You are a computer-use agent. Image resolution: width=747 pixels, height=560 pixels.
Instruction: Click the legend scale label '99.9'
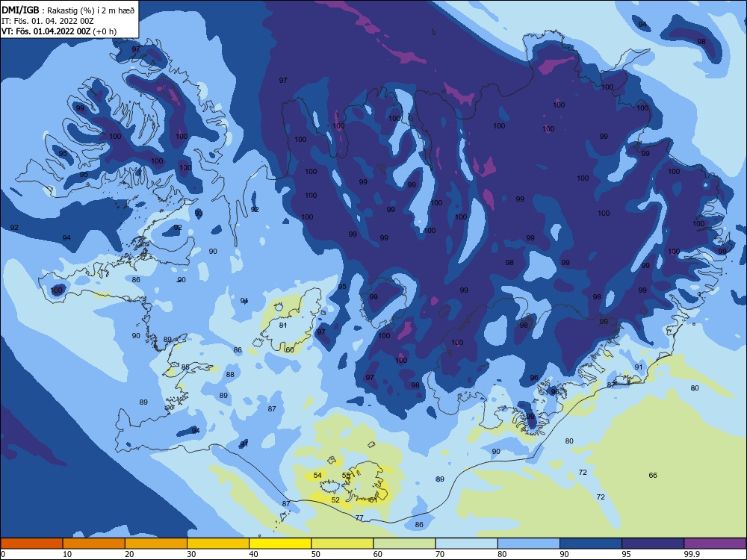tap(692, 554)
